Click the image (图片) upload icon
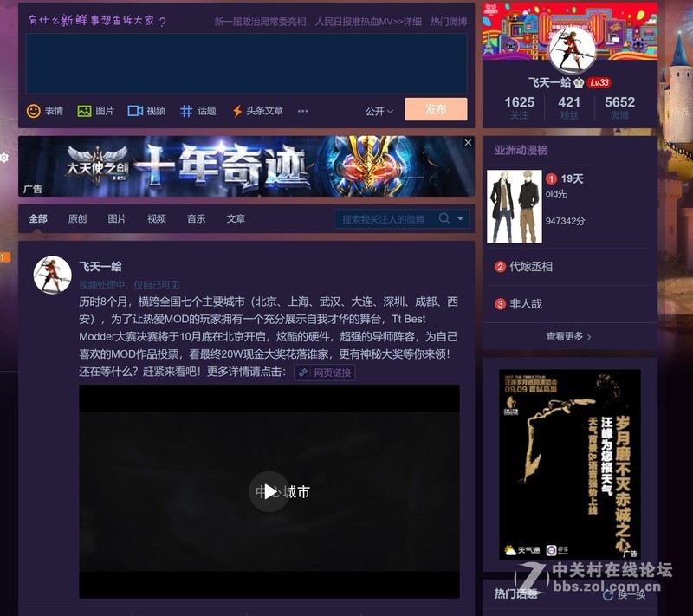The height and width of the screenshot is (616, 693). pos(84,111)
